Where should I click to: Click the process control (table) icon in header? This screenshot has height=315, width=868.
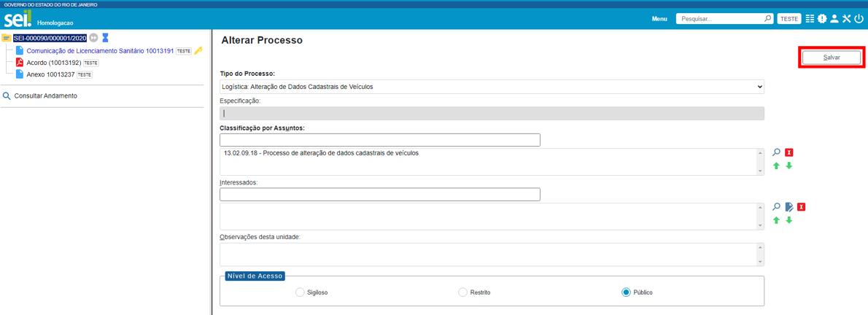coord(810,19)
